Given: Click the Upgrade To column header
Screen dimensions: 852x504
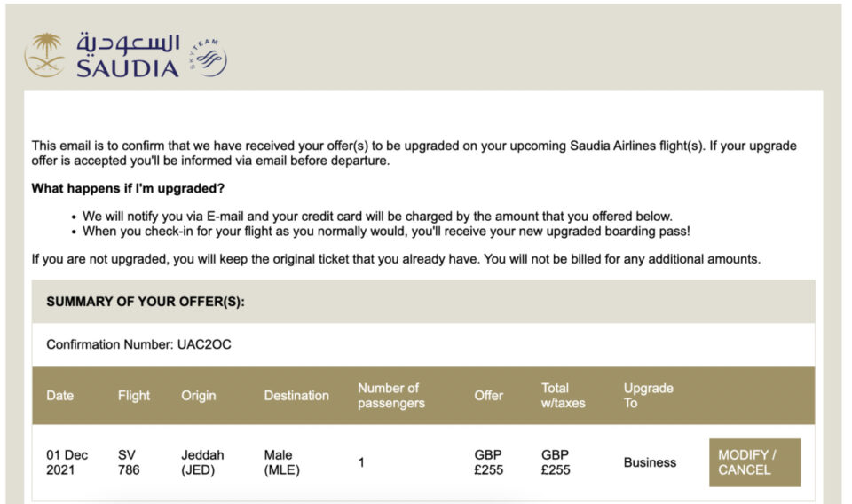Looking at the screenshot, I should click(648, 396).
